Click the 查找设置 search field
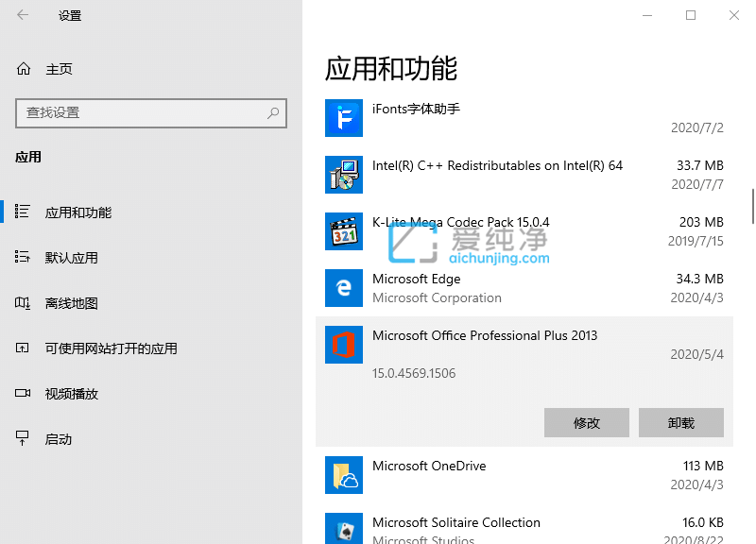The width and height of the screenshot is (756, 544). point(151,112)
